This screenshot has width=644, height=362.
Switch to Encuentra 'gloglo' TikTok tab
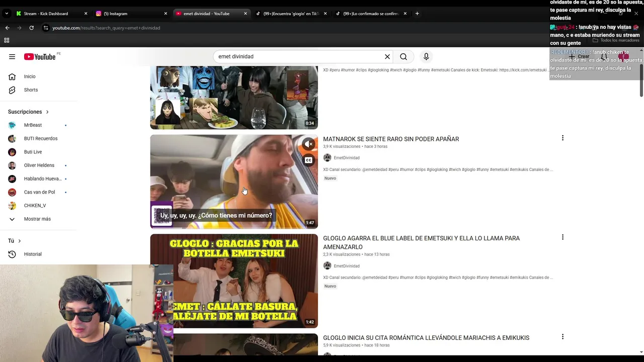pos(290,14)
